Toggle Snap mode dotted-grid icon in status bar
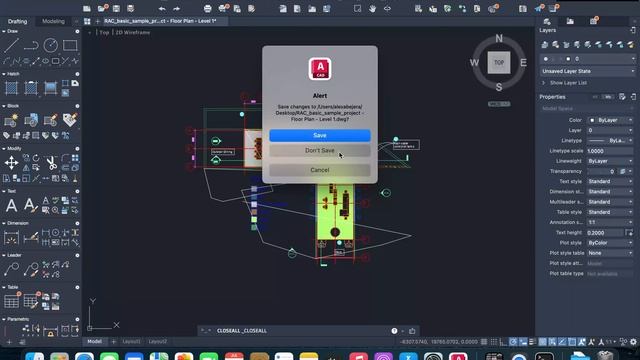This screenshot has width=640, height=360. point(494,342)
